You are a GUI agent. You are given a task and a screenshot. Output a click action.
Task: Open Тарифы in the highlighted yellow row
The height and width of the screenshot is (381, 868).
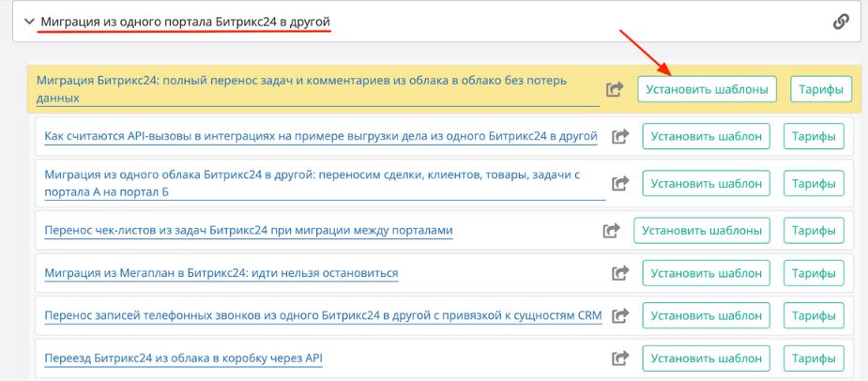point(821,90)
